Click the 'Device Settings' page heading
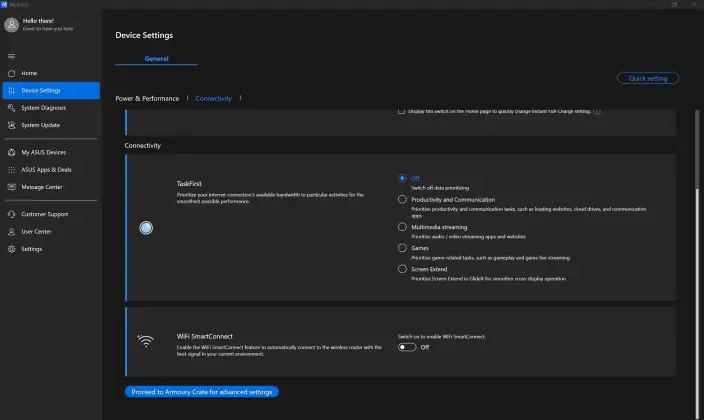Viewport: 704px width, 420px height. pos(144,35)
